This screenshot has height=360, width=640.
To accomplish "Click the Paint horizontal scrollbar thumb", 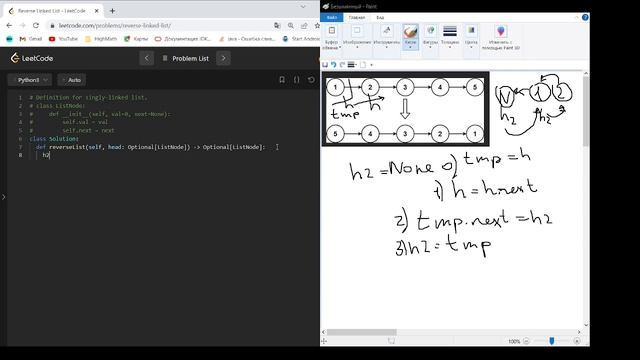I will click(361, 332).
